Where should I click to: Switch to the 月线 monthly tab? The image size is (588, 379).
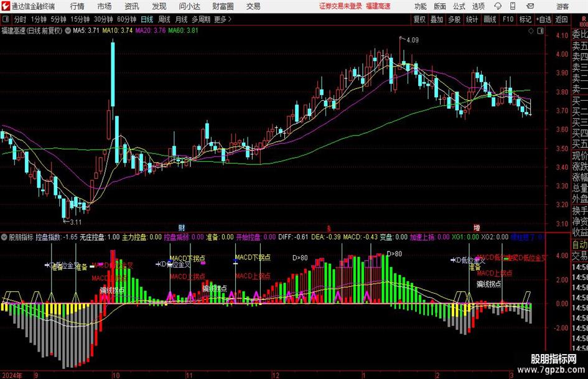point(181,19)
